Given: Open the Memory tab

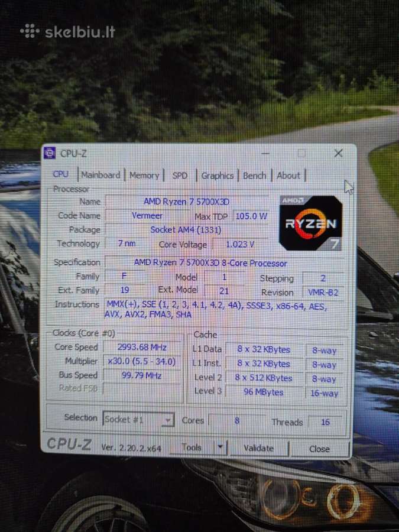Looking at the screenshot, I should click(144, 176).
